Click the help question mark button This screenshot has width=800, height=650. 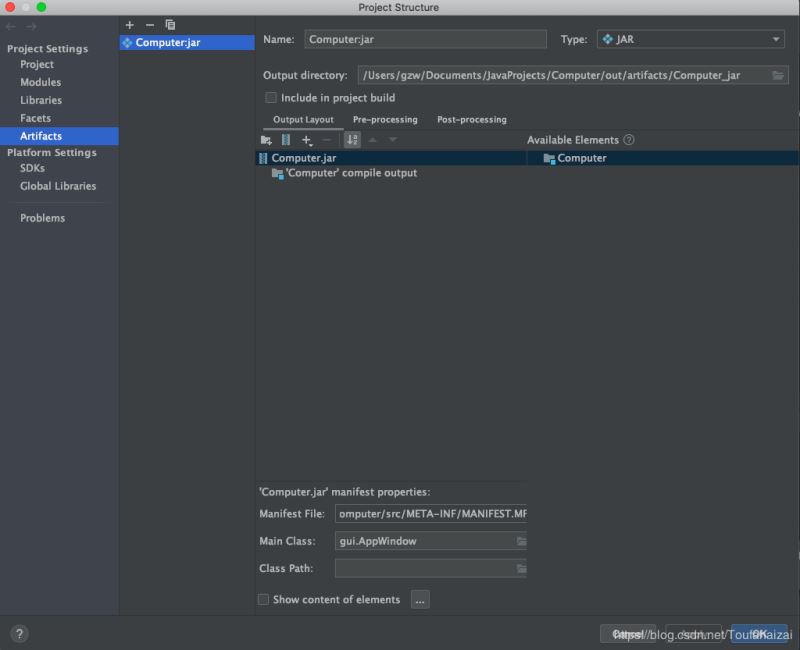click(x=19, y=633)
